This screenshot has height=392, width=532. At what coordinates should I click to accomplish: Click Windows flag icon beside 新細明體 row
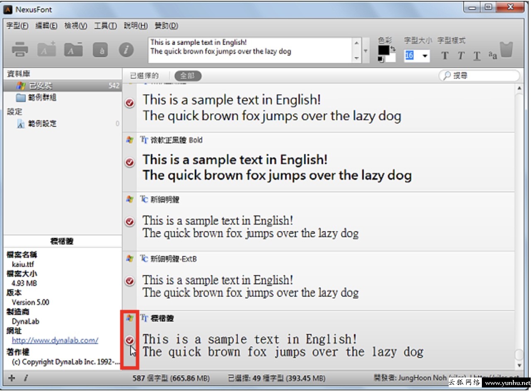click(130, 200)
